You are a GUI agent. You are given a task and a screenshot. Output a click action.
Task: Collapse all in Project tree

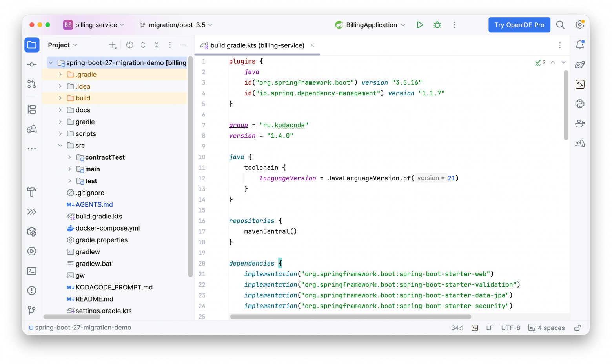click(x=157, y=45)
